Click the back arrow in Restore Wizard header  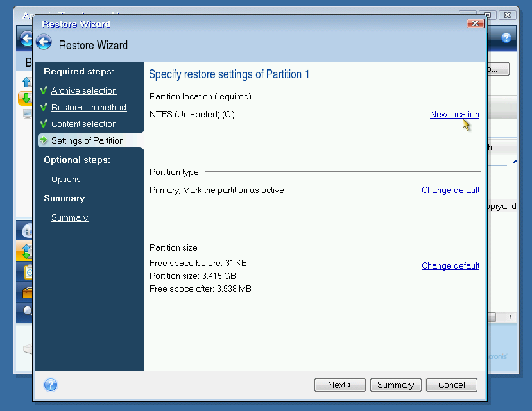(44, 43)
